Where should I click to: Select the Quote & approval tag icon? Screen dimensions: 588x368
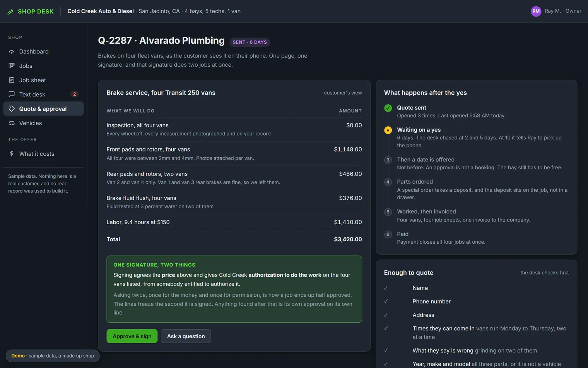click(12, 109)
